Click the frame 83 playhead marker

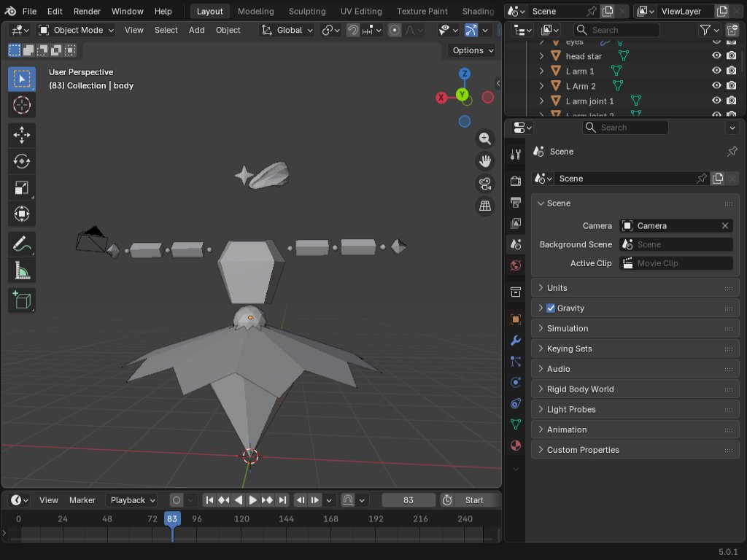coord(172,518)
